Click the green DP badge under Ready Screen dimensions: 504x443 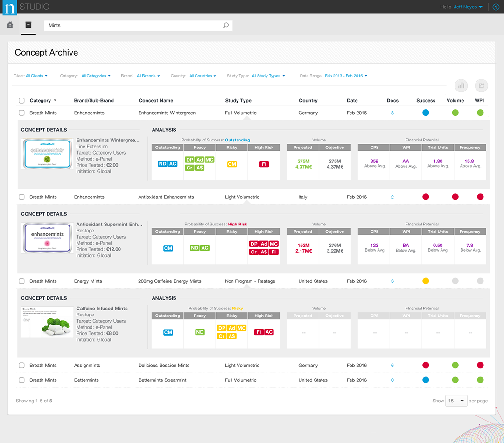click(189, 160)
